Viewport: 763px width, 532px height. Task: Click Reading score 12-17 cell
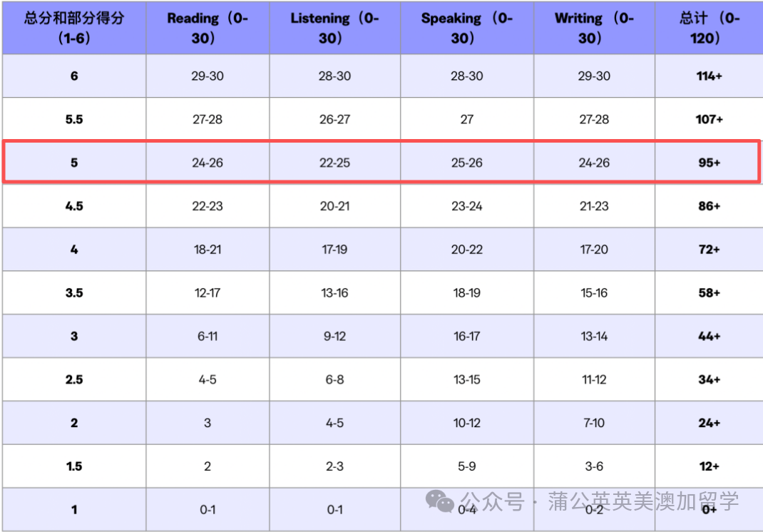(x=208, y=292)
